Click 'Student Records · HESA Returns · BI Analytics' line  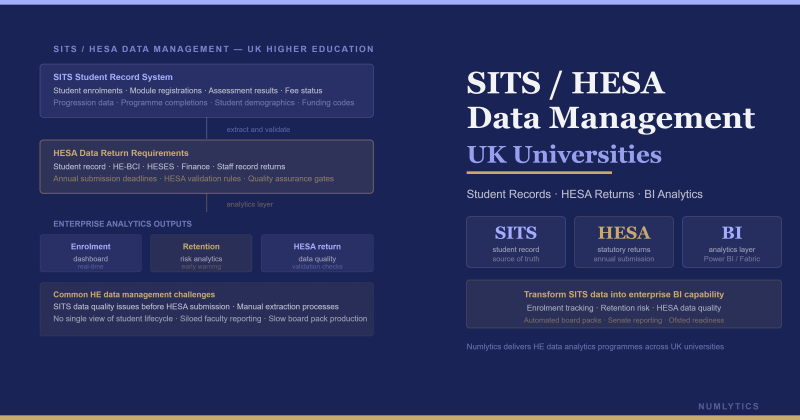tap(585, 194)
